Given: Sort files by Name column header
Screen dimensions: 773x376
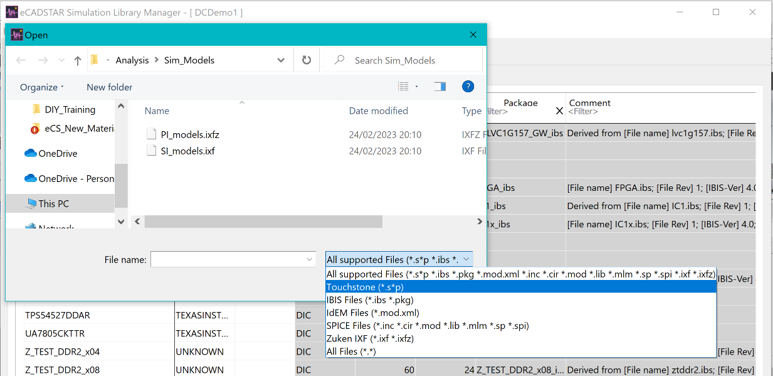Looking at the screenshot, I should click(x=157, y=111).
